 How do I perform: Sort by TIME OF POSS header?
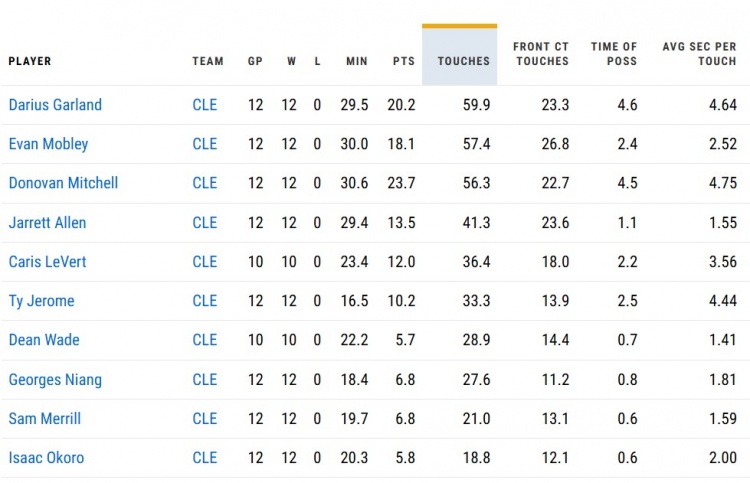click(x=614, y=54)
